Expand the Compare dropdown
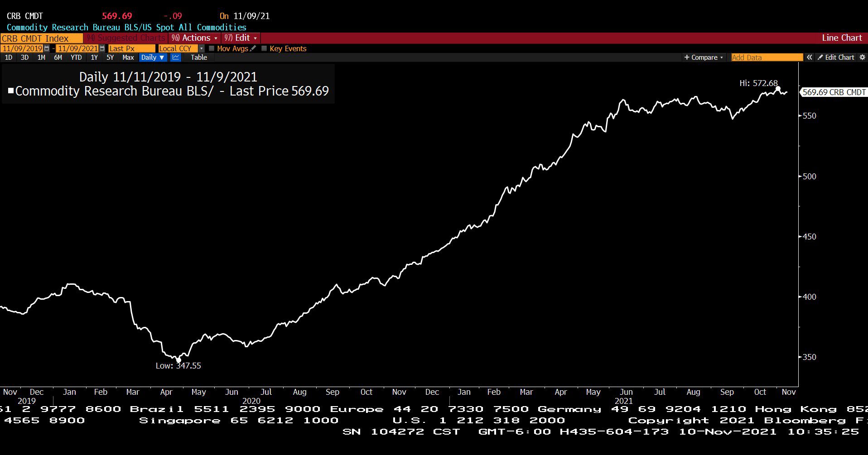The height and width of the screenshot is (455, 868). click(x=704, y=57)
